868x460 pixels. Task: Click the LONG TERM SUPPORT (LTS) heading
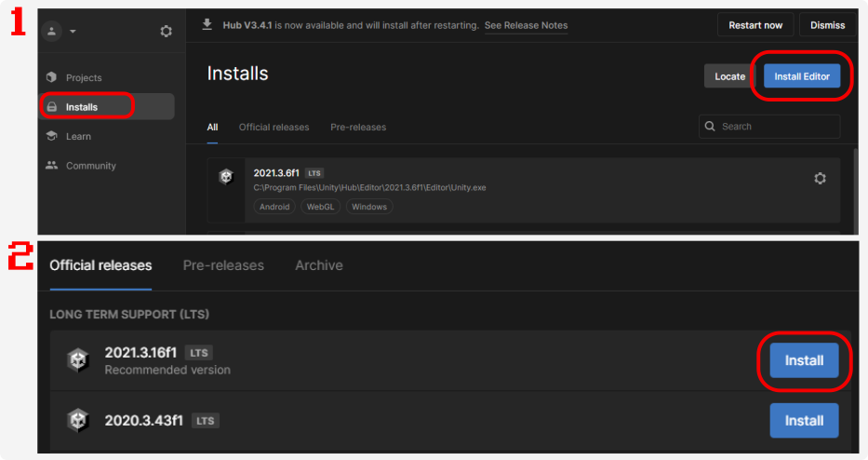point(129,315)
